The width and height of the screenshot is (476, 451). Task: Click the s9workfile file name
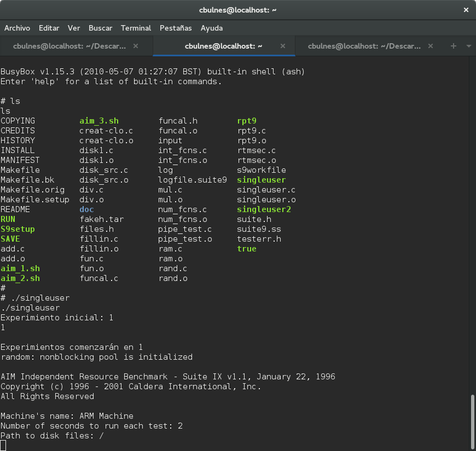coord(262,170)
